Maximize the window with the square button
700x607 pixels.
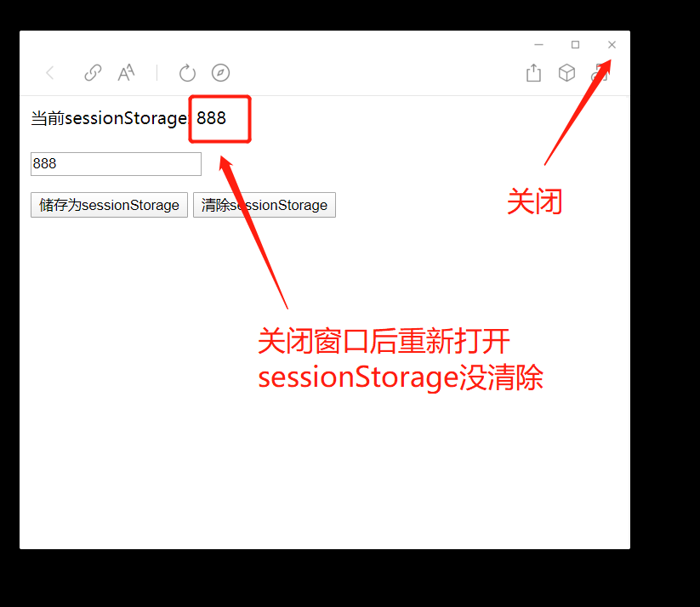(576, 44)
